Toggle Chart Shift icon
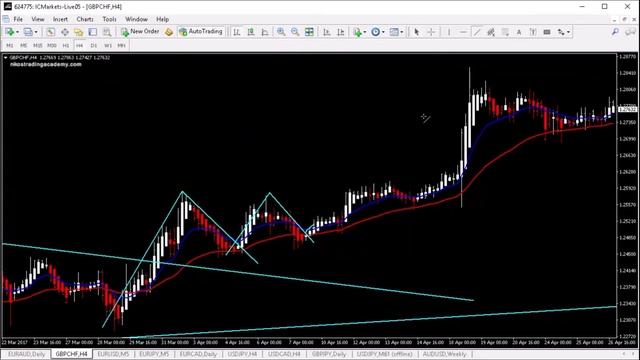This screenshot has height=360, width=640. click(341, 32)
